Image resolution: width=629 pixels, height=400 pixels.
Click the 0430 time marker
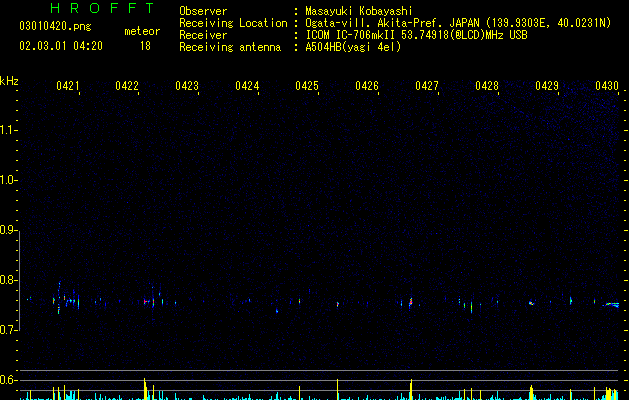(x=607, y=85)
